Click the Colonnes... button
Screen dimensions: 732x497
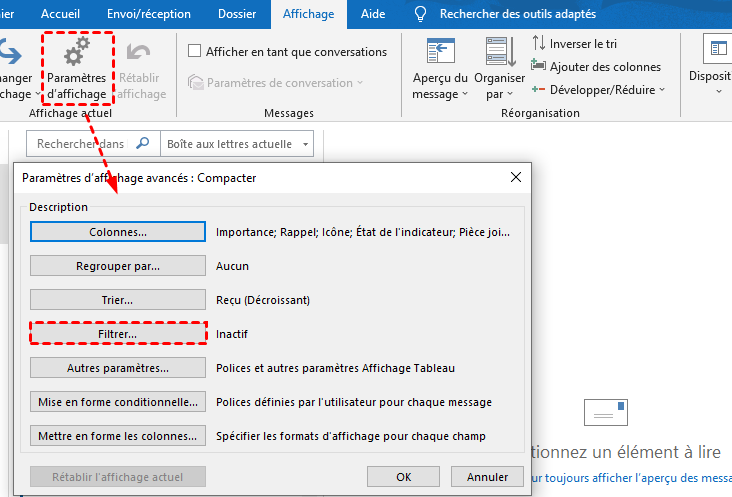[118, 232]
